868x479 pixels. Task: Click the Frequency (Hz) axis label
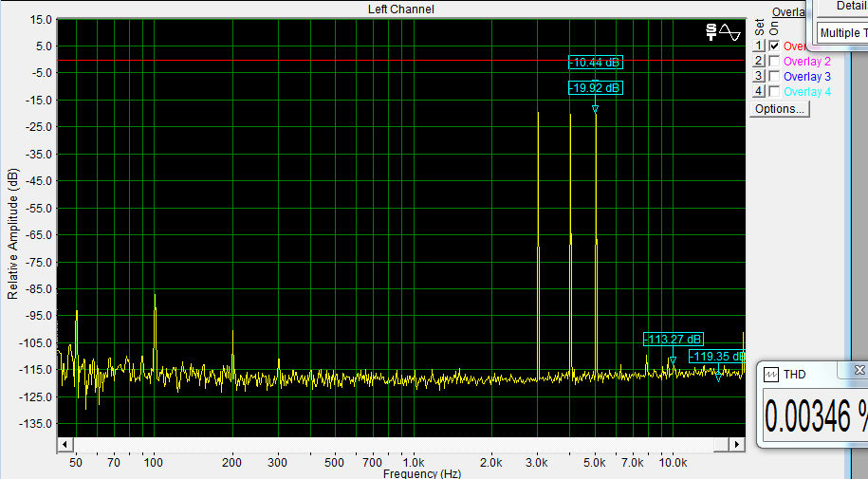(x=422, y=474)
